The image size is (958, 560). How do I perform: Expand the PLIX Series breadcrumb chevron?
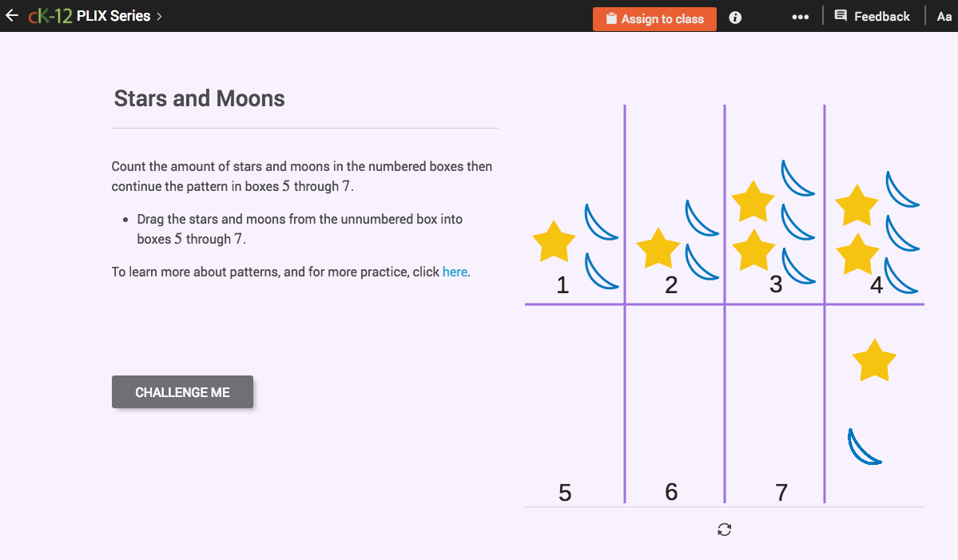pyautogui.click(x=158, y=15)
